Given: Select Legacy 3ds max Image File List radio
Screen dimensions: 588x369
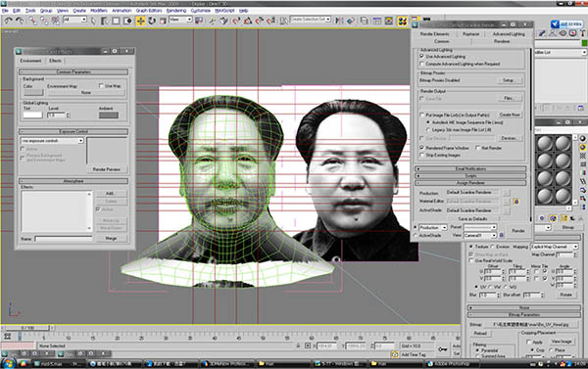Looking at the screenshot, I should (x=428, y=129).
